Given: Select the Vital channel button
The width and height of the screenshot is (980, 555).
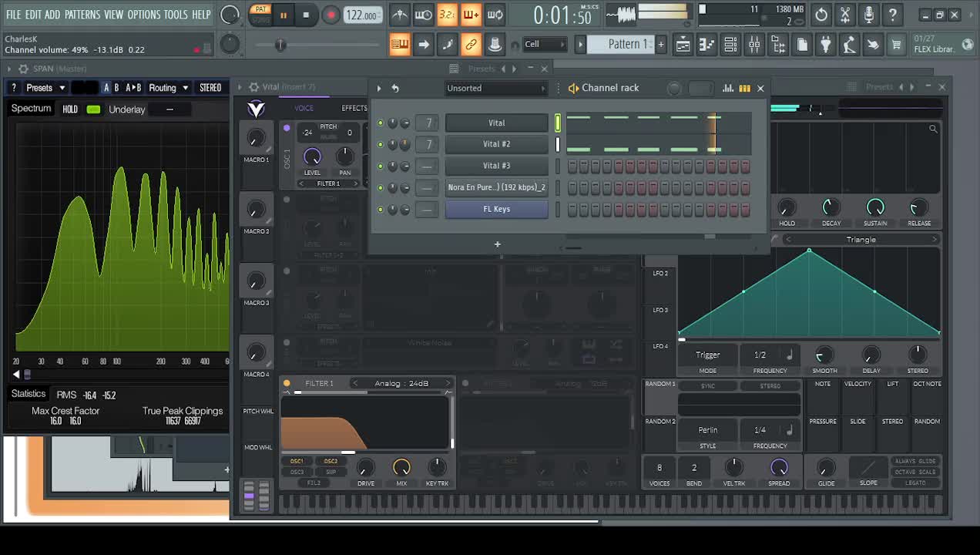Looking at the screenshot, I should (x=496, y=123).
